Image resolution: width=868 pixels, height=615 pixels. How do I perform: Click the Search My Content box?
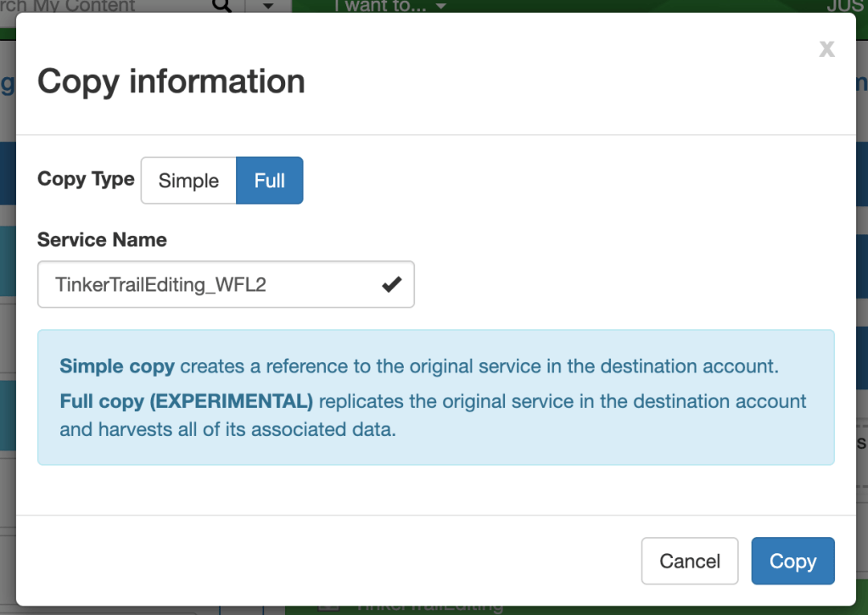85,6
